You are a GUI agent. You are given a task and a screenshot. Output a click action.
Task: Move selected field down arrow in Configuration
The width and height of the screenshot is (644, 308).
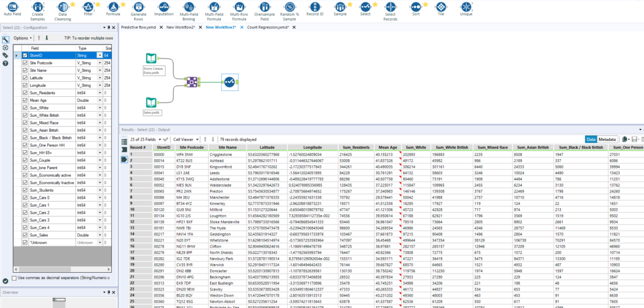pyautogui.click(x=47, y=38)
